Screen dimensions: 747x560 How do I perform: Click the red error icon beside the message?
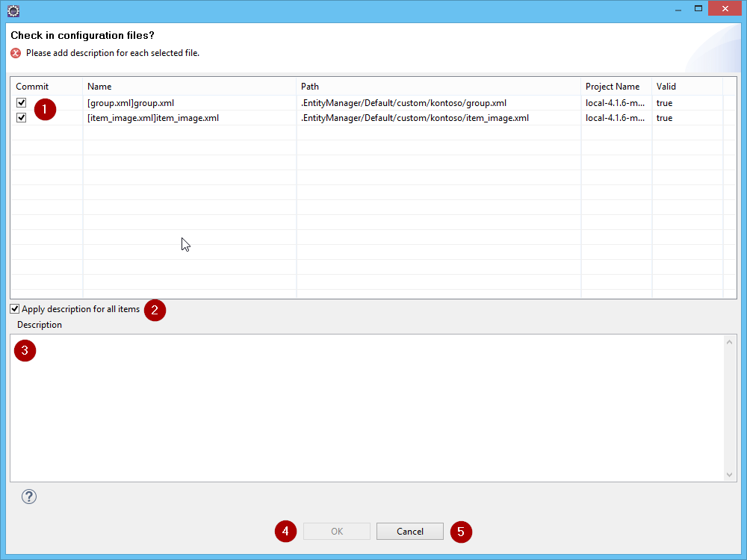(x=16, y=53)
